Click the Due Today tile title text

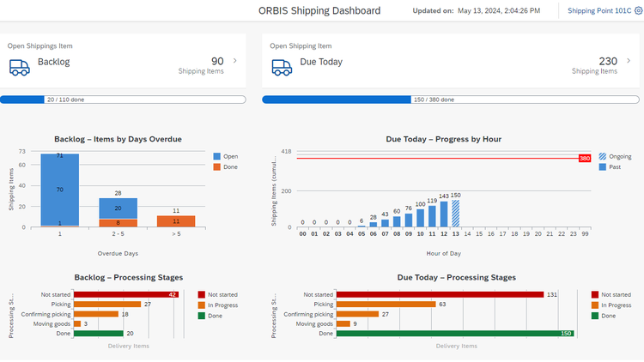point(321,62)
